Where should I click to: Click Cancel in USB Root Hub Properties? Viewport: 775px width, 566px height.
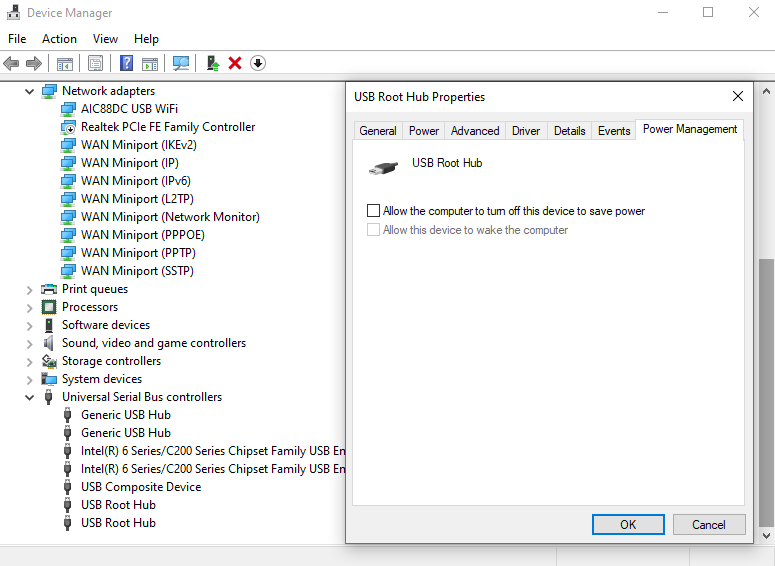pyautogui.click(x=709, y=524)
